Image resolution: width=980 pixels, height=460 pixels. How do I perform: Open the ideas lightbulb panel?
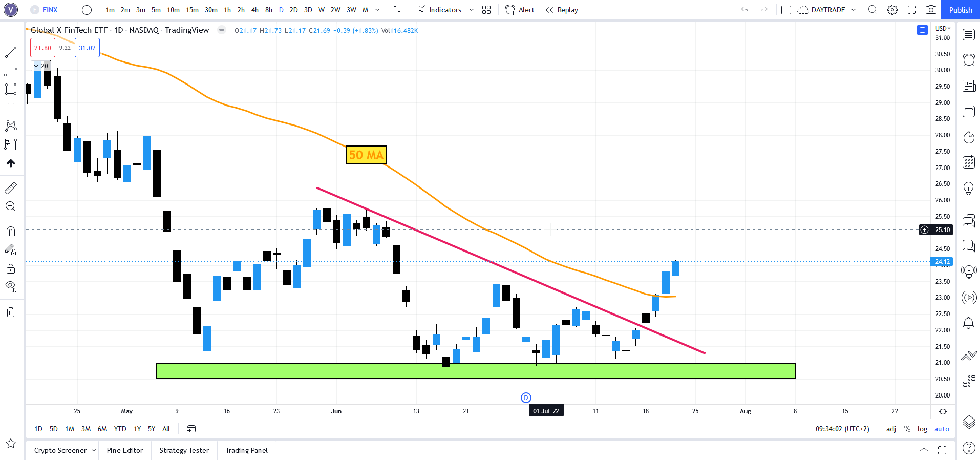click(969, 188)
